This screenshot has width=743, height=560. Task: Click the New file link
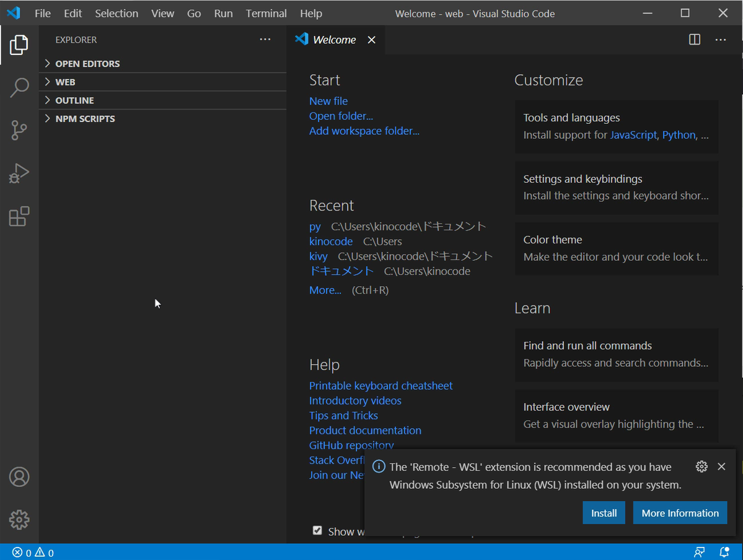(x=328, y=101)
